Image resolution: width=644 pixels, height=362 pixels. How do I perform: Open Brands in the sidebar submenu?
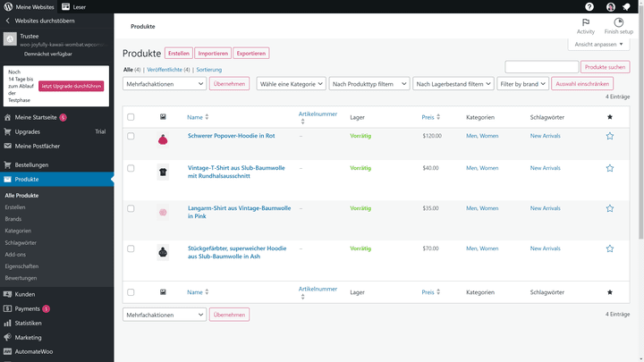13,219
